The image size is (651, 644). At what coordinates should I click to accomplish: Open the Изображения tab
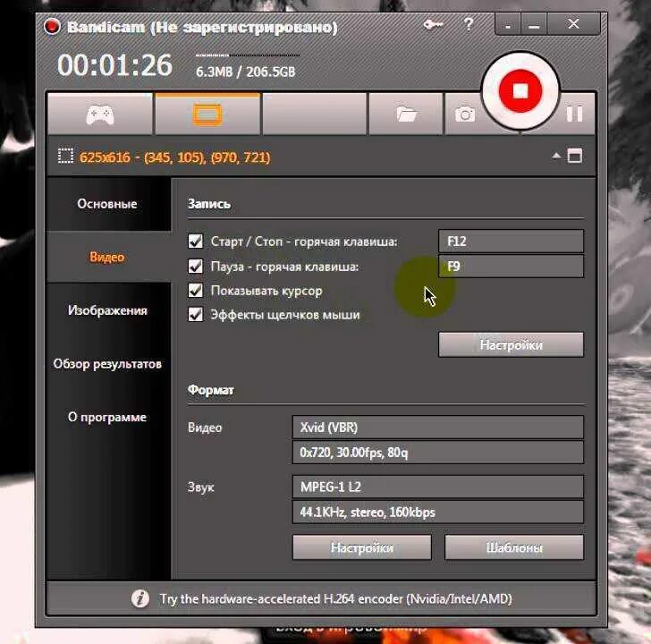coord(108,310)
